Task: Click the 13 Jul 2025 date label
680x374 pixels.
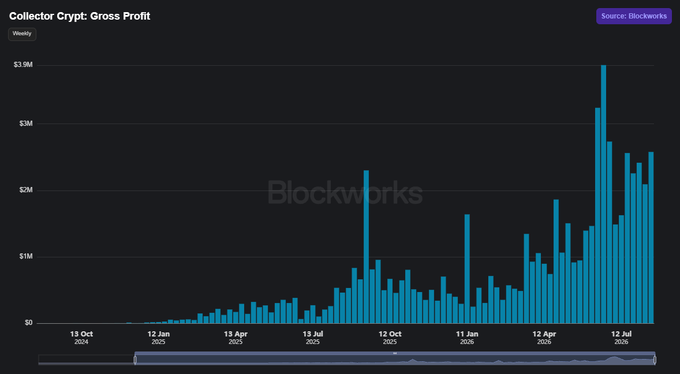Action: 313,338
